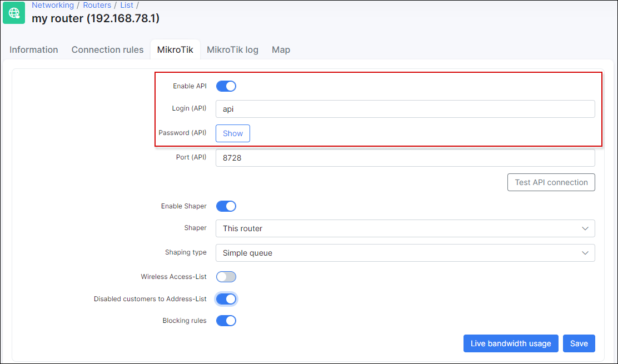The width and height of the screenshot is (618, 364).
Task: Open the Shaper dropdown
Action: coord(405,228)
